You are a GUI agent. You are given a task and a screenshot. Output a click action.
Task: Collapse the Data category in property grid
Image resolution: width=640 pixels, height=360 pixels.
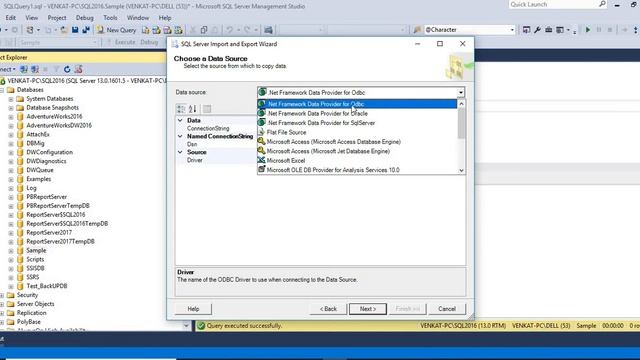pyautogui.click(x=180, y=120)
